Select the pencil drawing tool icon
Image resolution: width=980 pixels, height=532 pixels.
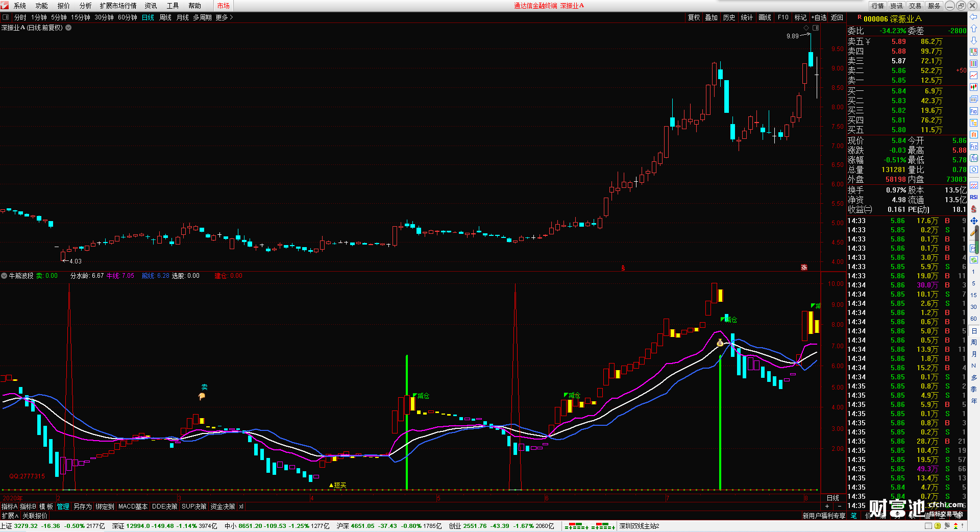(973, 232)
